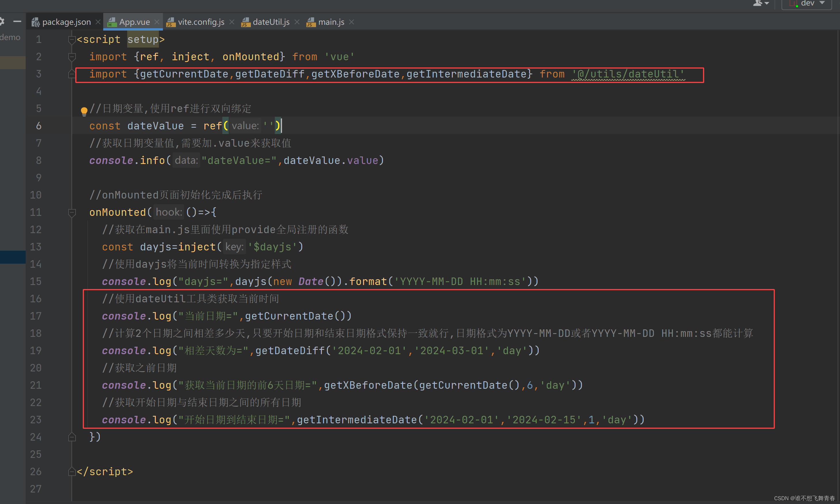Switch to the dateUtil.js tab
The width and height of the screenshot is (840, 504).
271,22
